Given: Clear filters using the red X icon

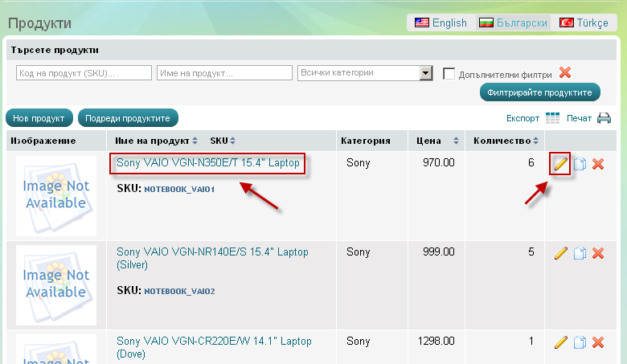Looking at the screenshot, I should pos(565,72).
